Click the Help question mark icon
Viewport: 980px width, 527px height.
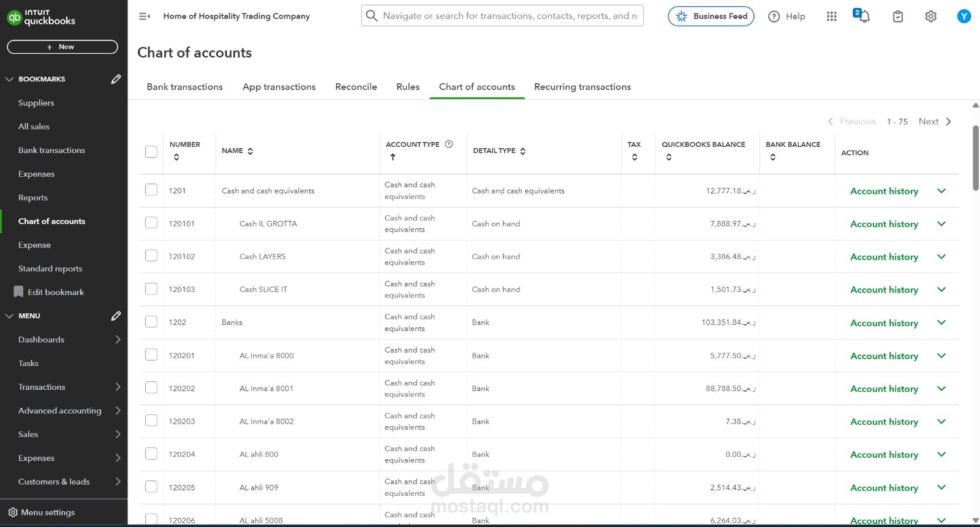tap(774, 17)
